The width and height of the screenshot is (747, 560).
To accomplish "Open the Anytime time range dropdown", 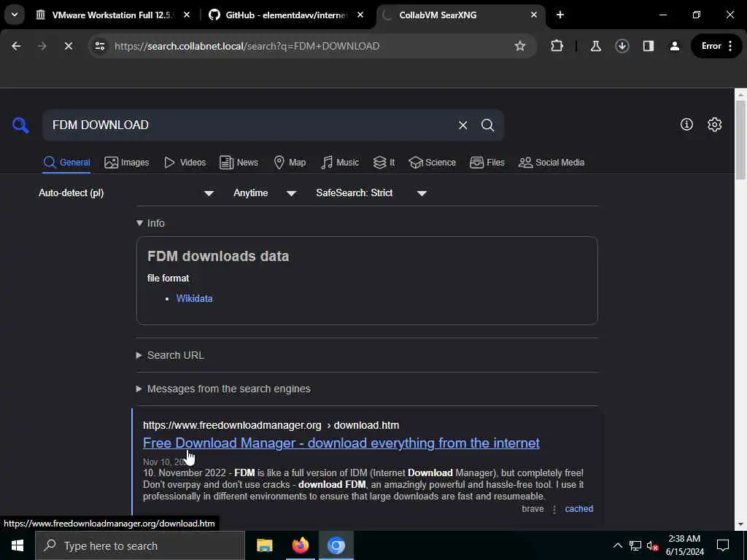I will pyautogui.click(x=265, y=192).
